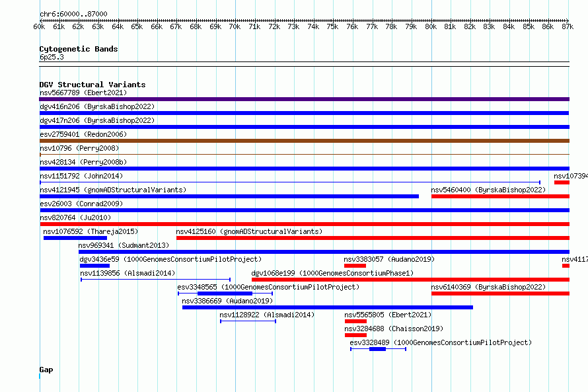Click the 87k mark on the ruler

pos(568,26)
